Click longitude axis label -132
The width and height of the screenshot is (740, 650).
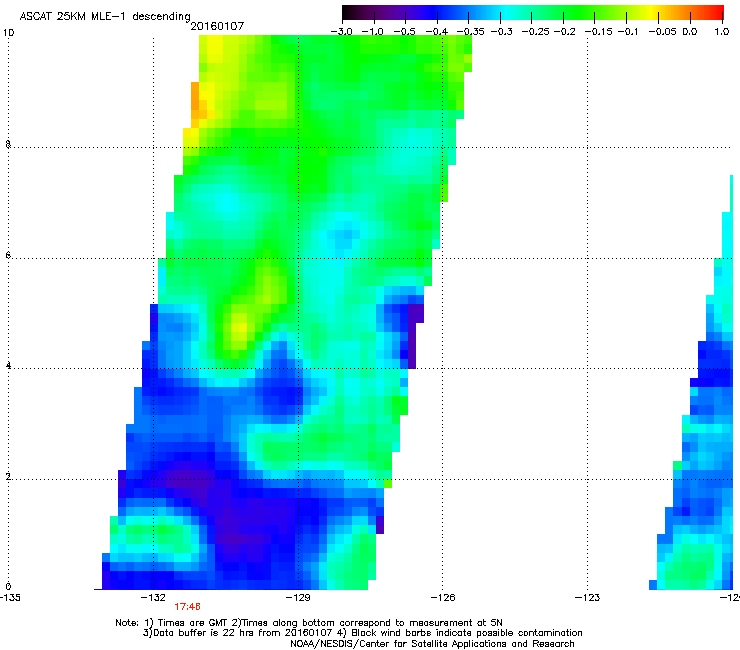pos(153,598)
